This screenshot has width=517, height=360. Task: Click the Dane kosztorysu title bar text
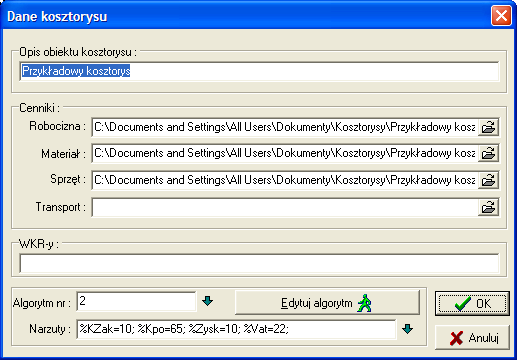tap(57, 16)
